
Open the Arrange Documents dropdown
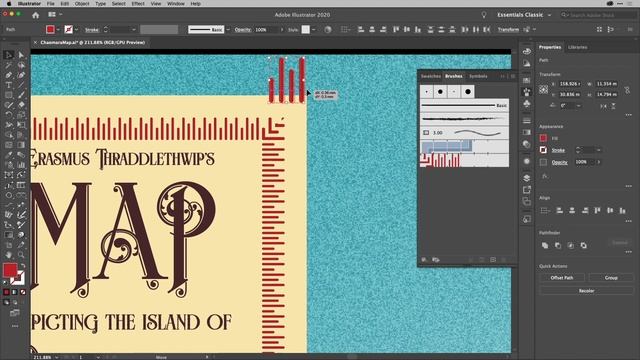(x=55, y=15)
